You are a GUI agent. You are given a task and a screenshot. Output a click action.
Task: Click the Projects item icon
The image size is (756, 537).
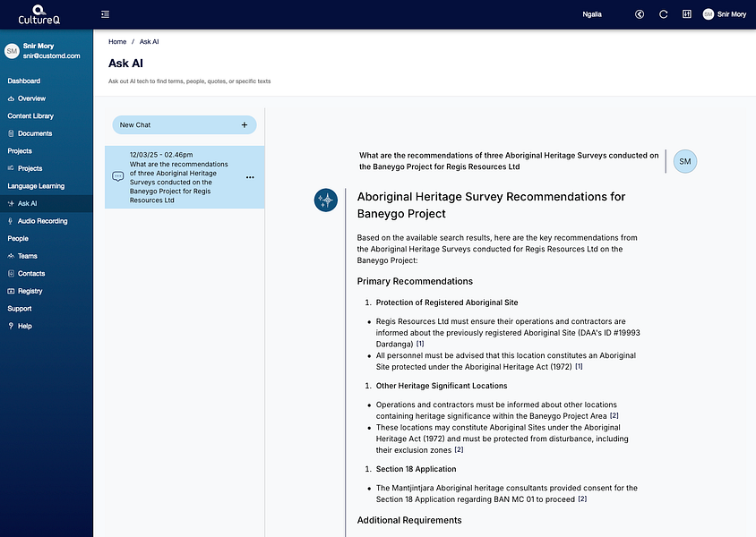point(11,168)
